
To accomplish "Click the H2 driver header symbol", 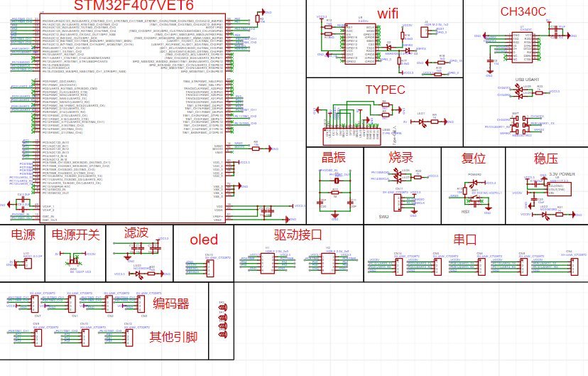I will point(328,263).
